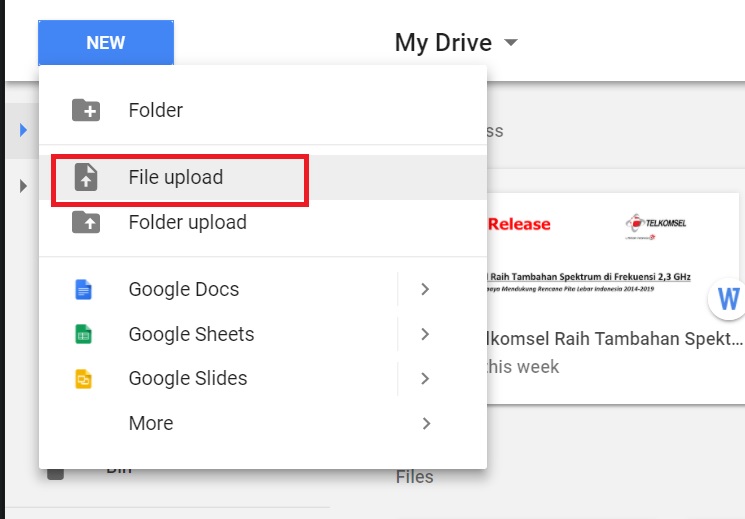Expand the gray sidebar tree triangle
745x519 pixels.
23,186
